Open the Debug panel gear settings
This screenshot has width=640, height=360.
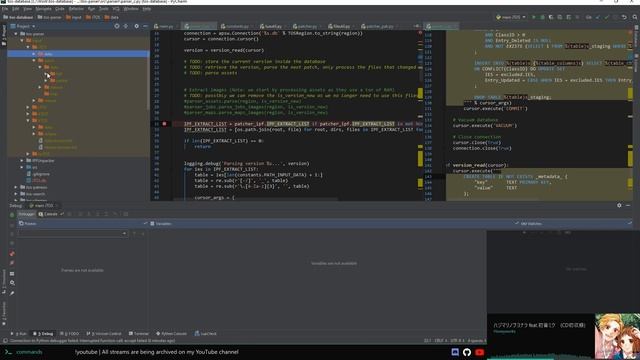point(619,205)
